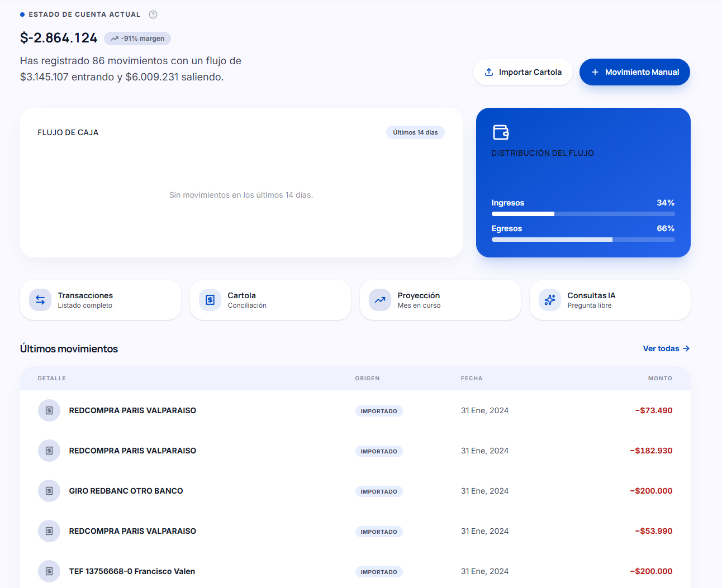
Task: Click the FLUJO DE CAJA heading
Action: [x=68, y=132]
